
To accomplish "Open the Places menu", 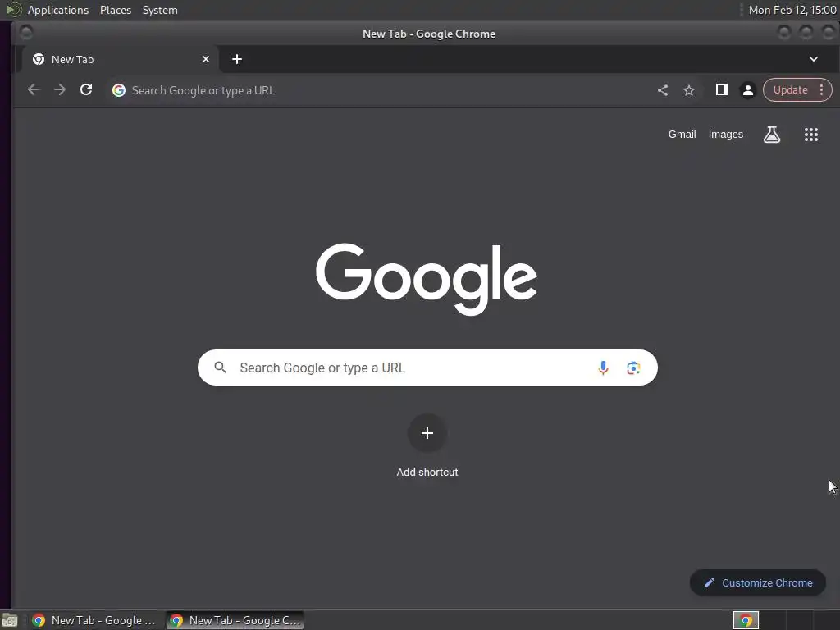I will coord(115,10).
